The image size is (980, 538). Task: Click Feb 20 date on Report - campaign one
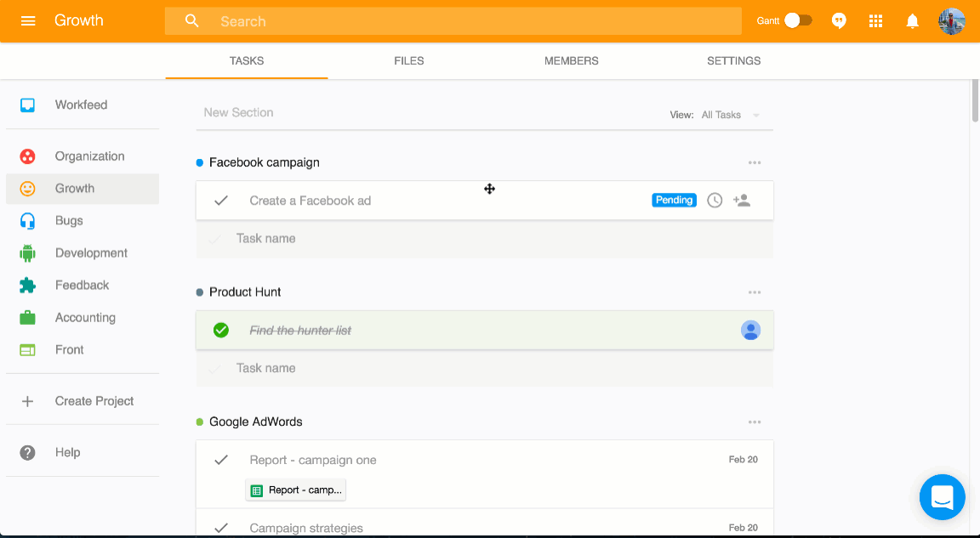tap(744, 459)
